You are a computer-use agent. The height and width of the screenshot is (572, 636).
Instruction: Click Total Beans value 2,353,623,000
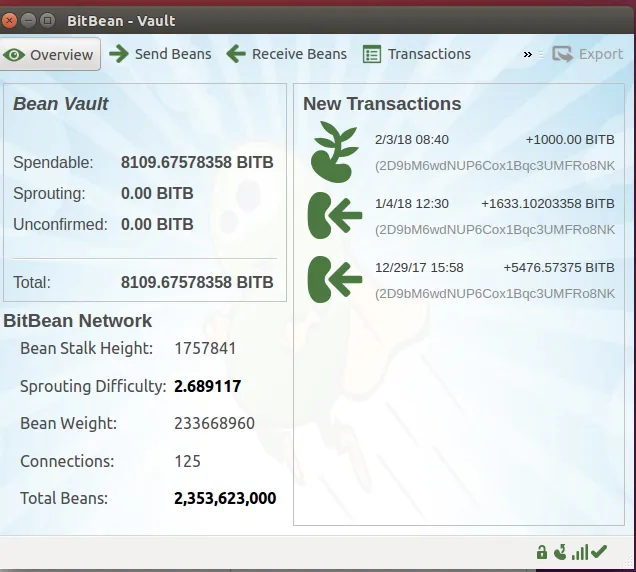coord(225,499)
